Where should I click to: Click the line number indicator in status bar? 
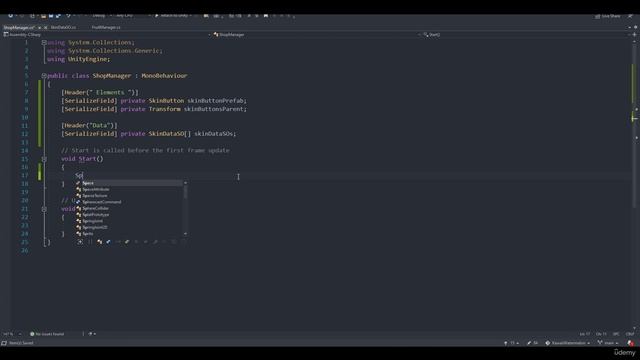(x=584, y=334)
